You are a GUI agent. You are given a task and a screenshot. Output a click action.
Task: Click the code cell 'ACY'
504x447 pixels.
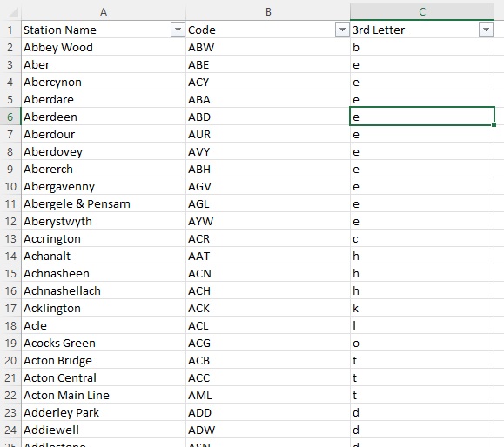[268, 82]
